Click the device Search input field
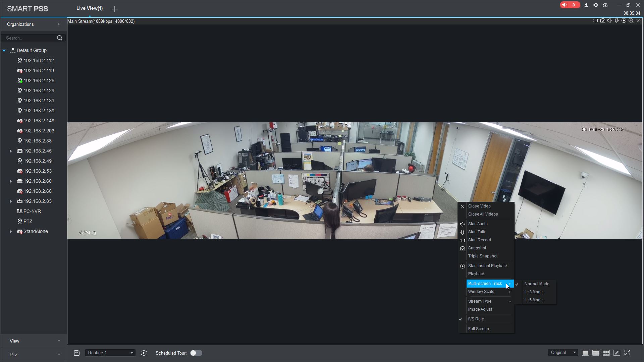The image size is (644, 362). [x=29, y=38]
